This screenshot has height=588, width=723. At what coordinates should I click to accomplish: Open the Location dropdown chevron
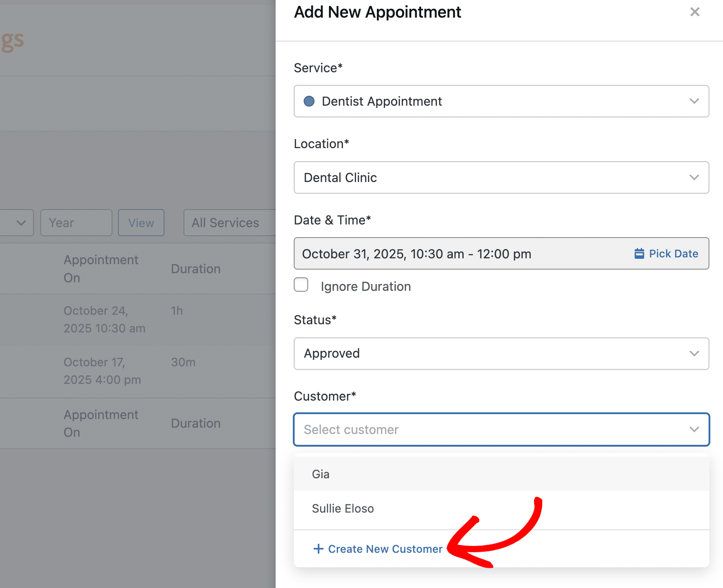coord(694,177)
